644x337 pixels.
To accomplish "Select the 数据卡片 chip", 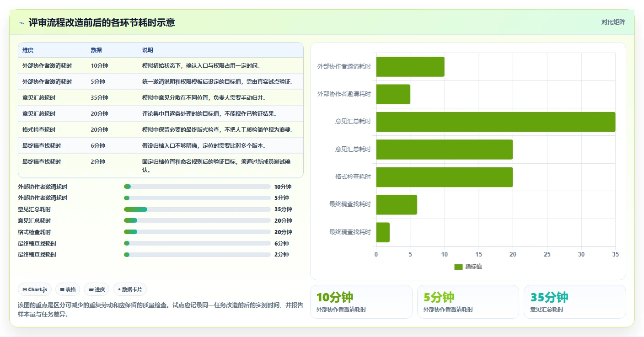I will click(x=130, y=289).
